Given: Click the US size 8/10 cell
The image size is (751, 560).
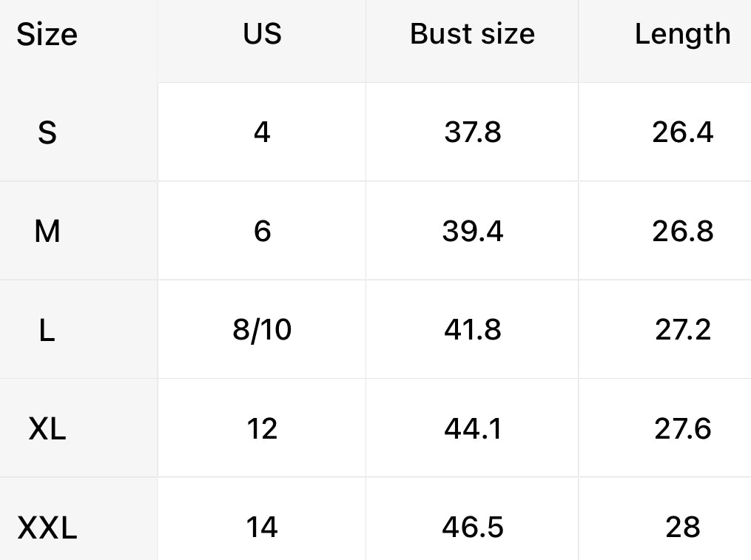Looking at the screenshot, I should [x=262, y=330].
